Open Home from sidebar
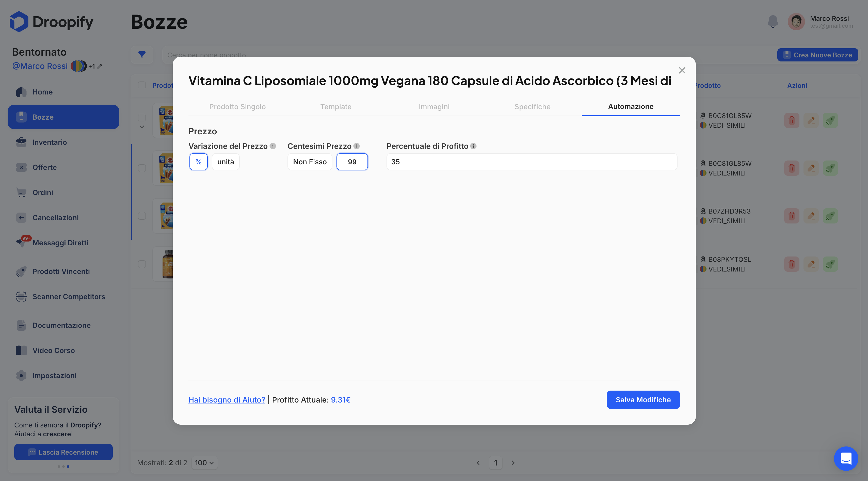This screenshot has height=481, width=868. (x=63, y=92)
